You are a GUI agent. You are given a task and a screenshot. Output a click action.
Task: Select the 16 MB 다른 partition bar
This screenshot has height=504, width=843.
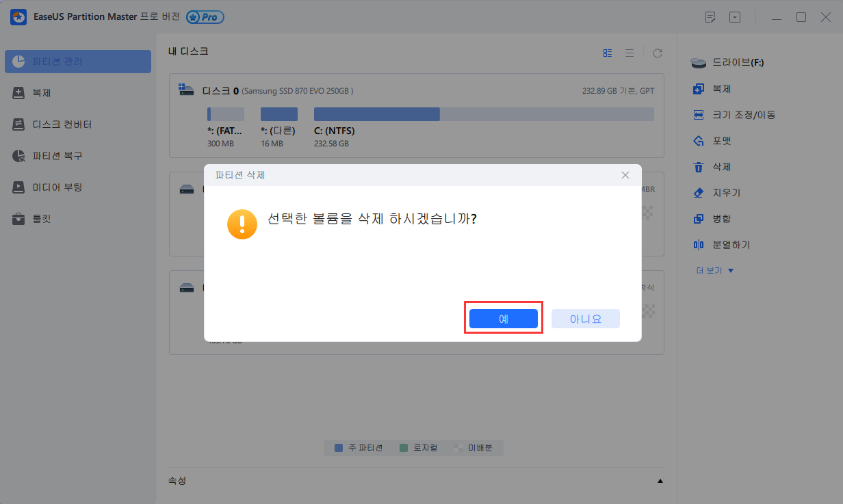[x=279, y=114]
